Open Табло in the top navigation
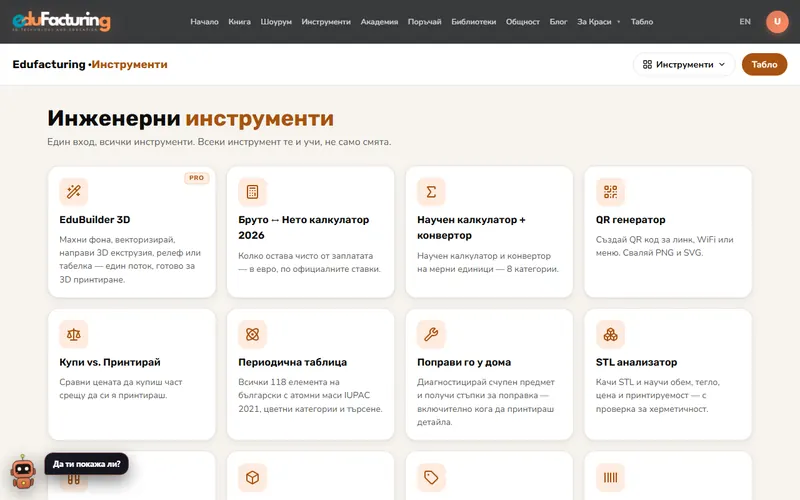This screenshot has height=500, width=800. click(642, 21)
